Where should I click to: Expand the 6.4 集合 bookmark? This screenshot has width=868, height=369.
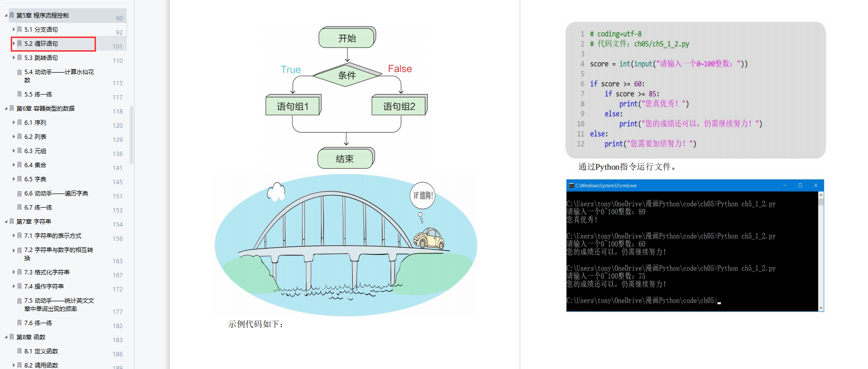click(x=14, y=165)
